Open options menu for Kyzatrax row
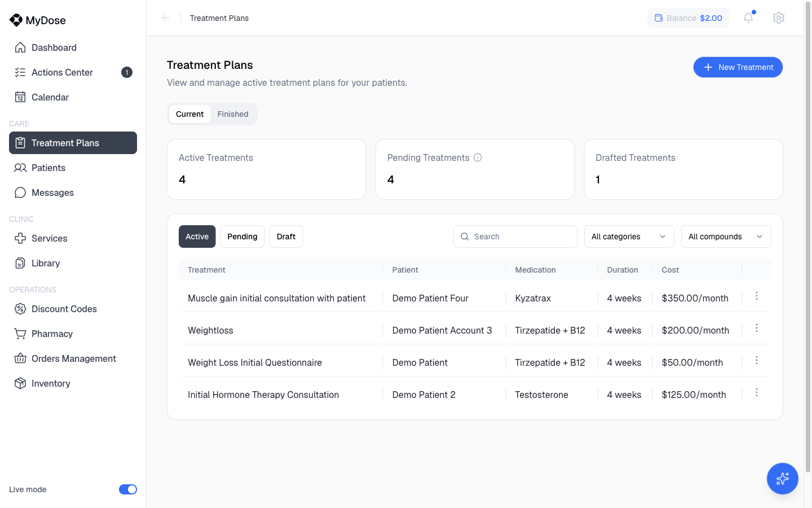Viewport: 812px width, 508px height. (x=757, y=296)
